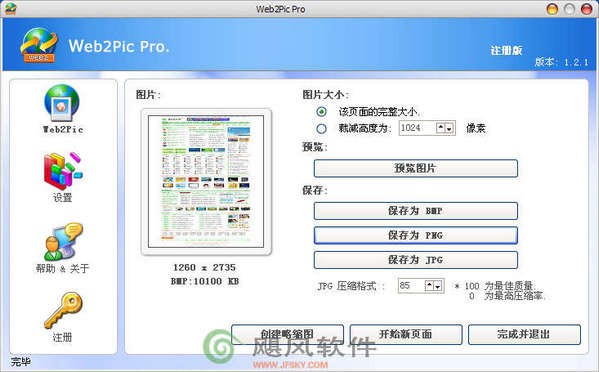Open the 设置 settings blocks icon

(x=63, y=171)
